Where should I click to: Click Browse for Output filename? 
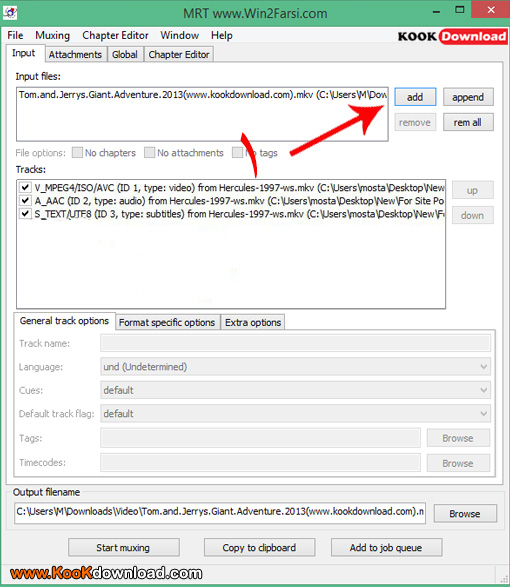(x=465, y=514)
